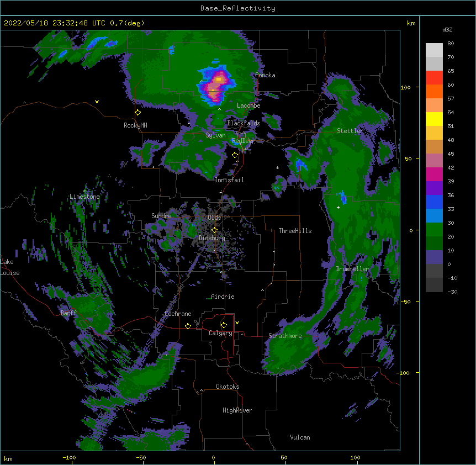Image resolution: width=476 pixels, height=465 pixels.
Task: Select the HighRiver label
Action: tap(237, 410)
